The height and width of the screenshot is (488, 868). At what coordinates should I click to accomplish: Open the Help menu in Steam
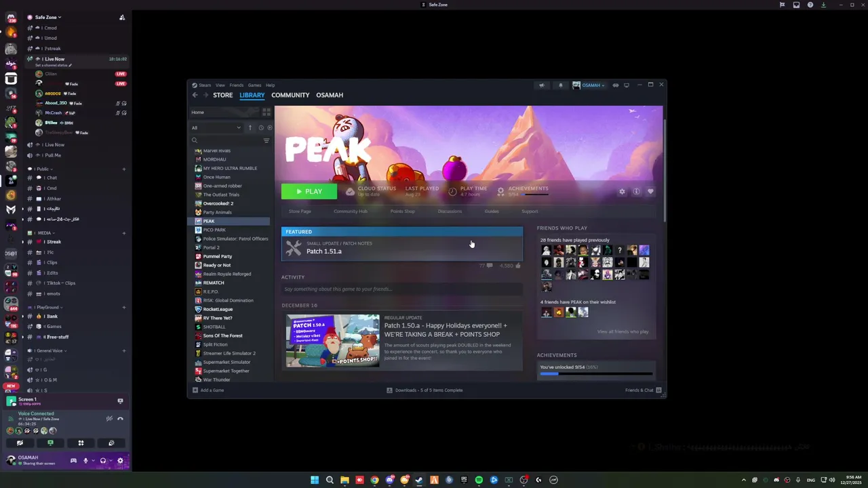270,85
